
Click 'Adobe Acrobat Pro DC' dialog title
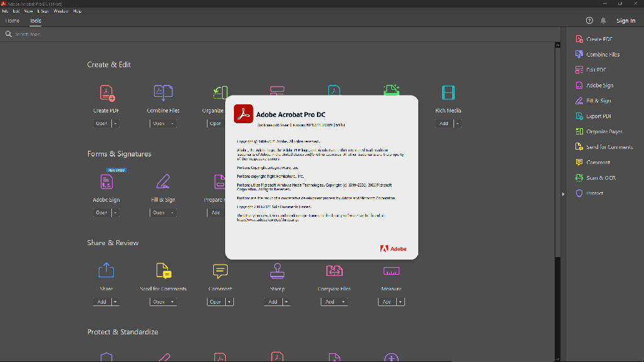(x=291, y=114)
